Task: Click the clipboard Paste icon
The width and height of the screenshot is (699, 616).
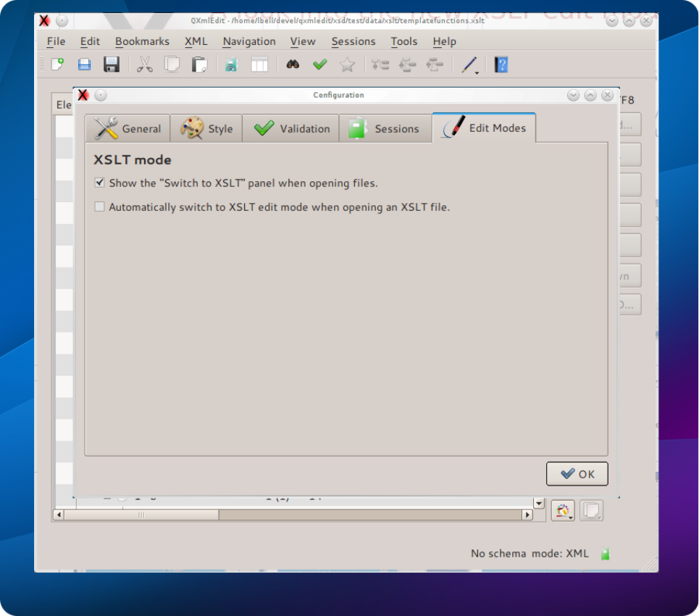Action: tap(199, 64)
